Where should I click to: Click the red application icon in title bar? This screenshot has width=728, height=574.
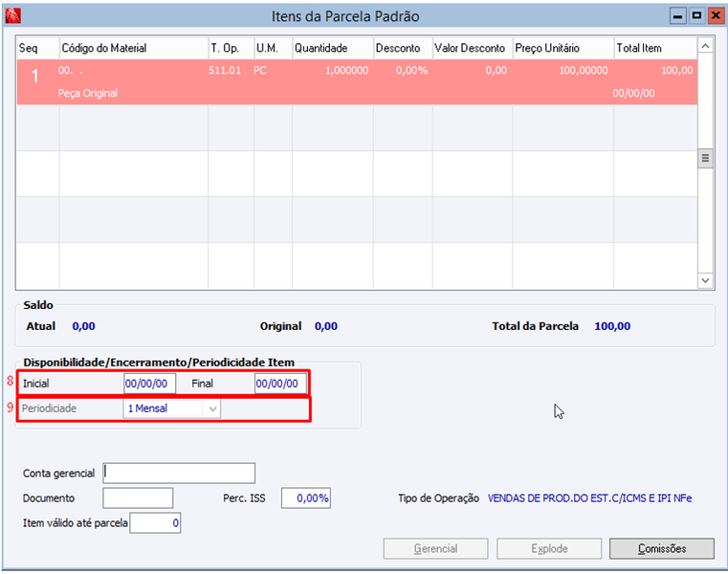(13, 16)
